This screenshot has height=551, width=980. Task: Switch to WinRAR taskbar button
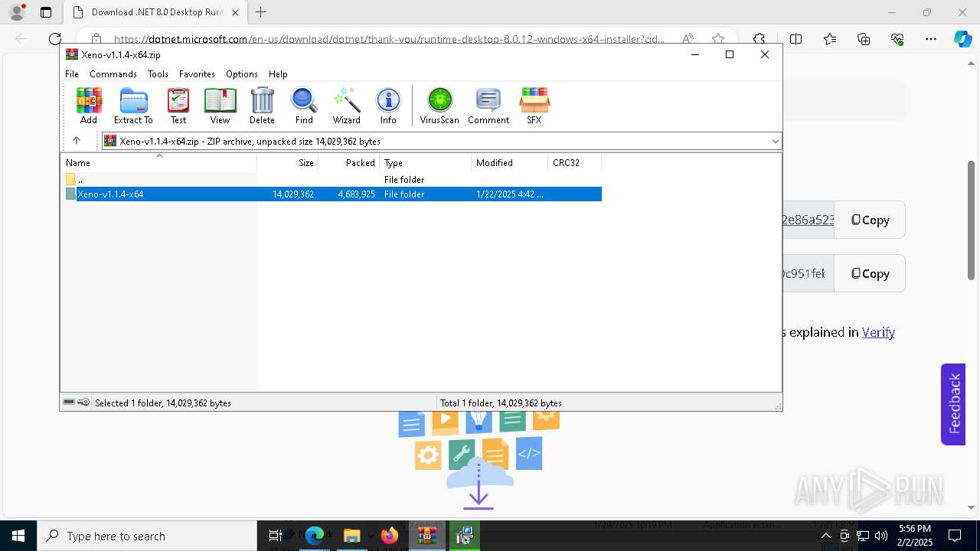tap(427, 536)
